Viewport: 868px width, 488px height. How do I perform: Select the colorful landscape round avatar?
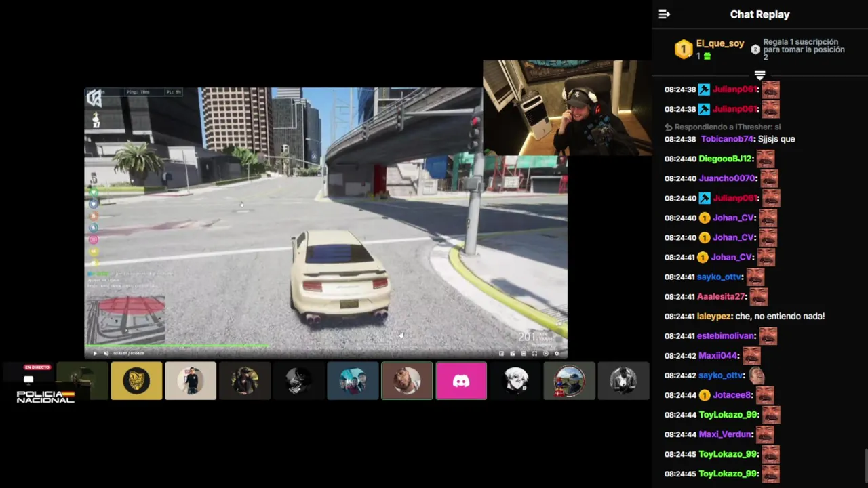569,381
